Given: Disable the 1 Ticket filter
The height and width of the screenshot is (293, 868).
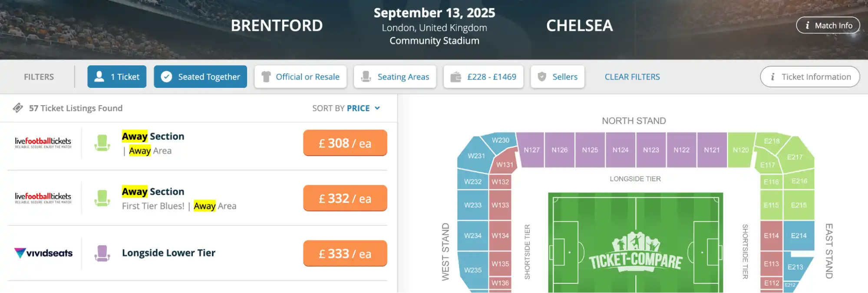Looking at the screenshot, I should tap(117, 77).
